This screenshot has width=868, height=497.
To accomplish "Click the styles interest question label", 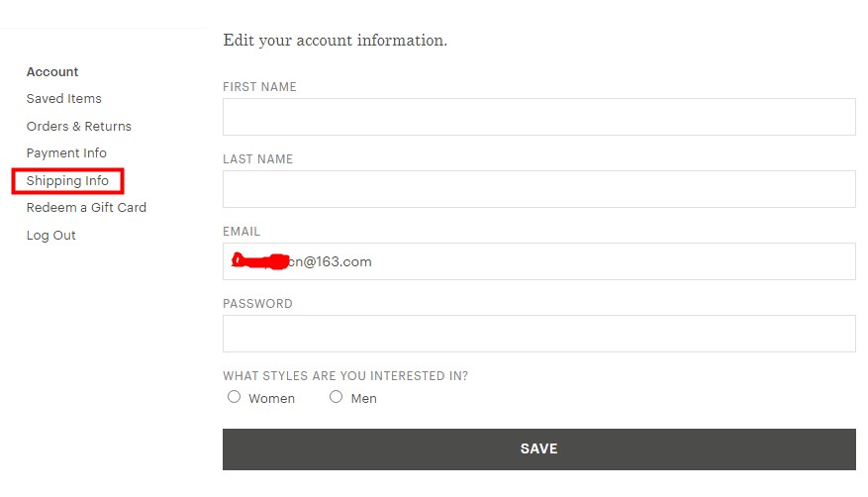I will click(345, 376).
